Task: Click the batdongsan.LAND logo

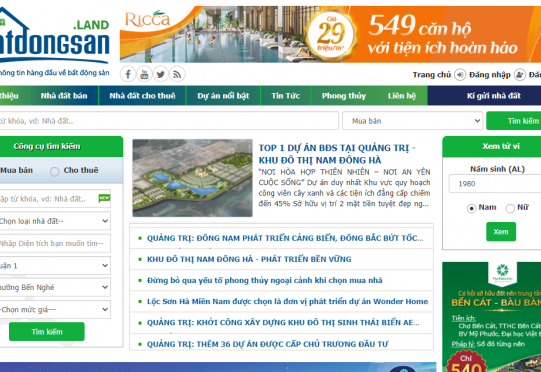Action: tap(55, 41)
